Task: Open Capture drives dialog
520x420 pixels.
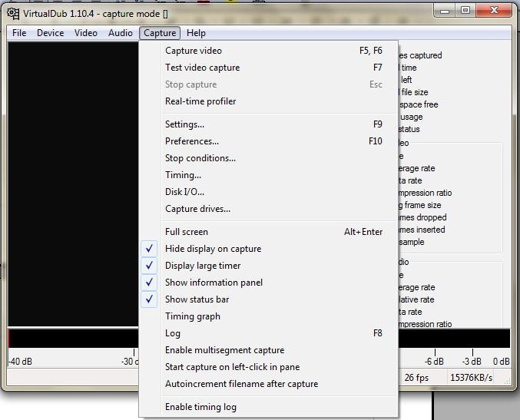Action: (x=269, y=209)
